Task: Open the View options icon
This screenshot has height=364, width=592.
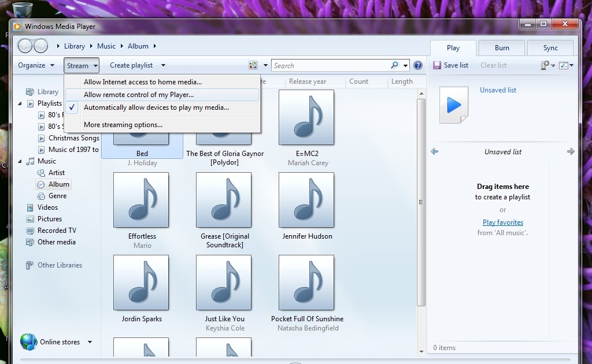Action: point(253,65)
